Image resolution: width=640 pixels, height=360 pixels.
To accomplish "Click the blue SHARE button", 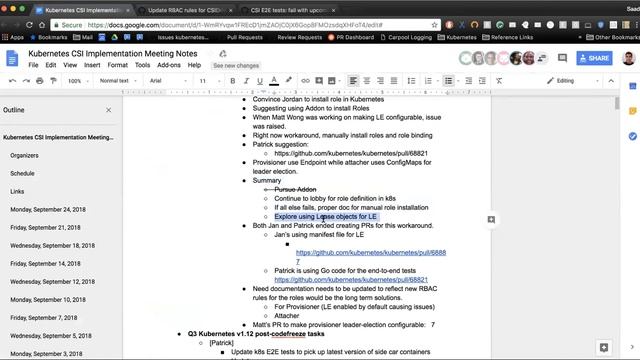I will pos(594,58).
